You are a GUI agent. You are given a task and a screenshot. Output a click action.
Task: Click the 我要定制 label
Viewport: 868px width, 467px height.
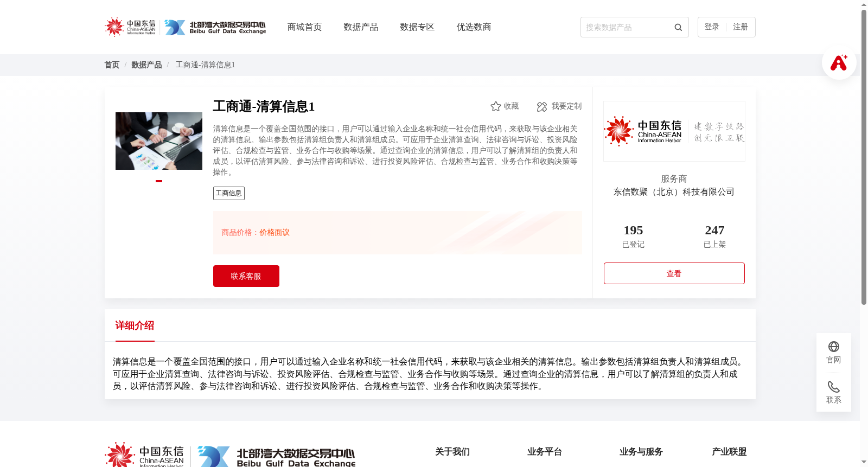click(566, 106)
